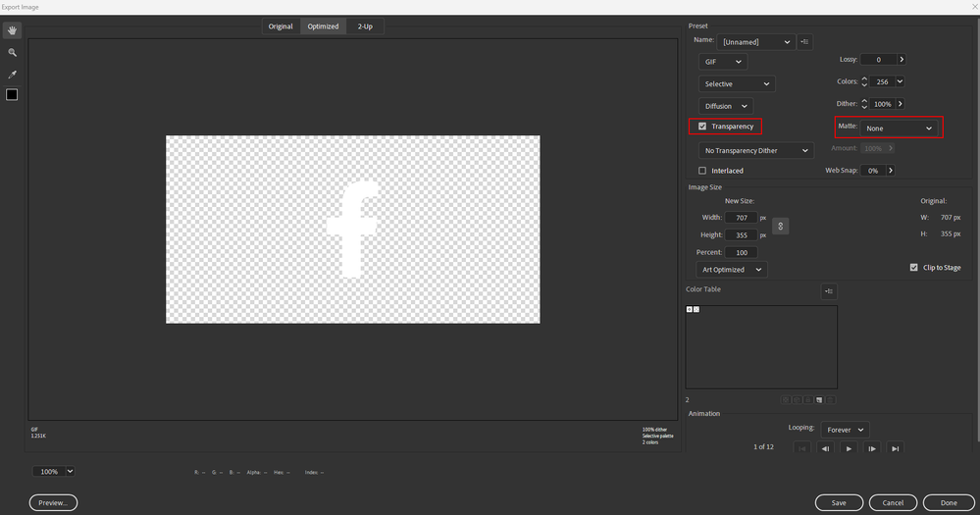Screen dimensions: 980x515
Task: Open the GIF file format dropdown
Action: pos(723,62)
